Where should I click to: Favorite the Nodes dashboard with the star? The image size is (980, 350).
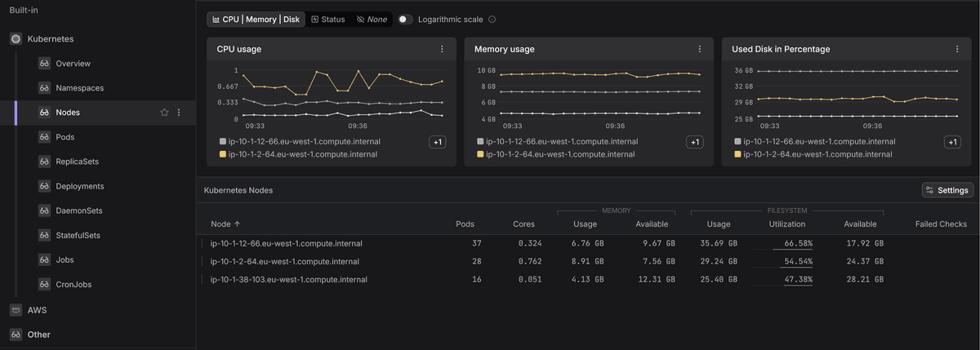[164, 112]
